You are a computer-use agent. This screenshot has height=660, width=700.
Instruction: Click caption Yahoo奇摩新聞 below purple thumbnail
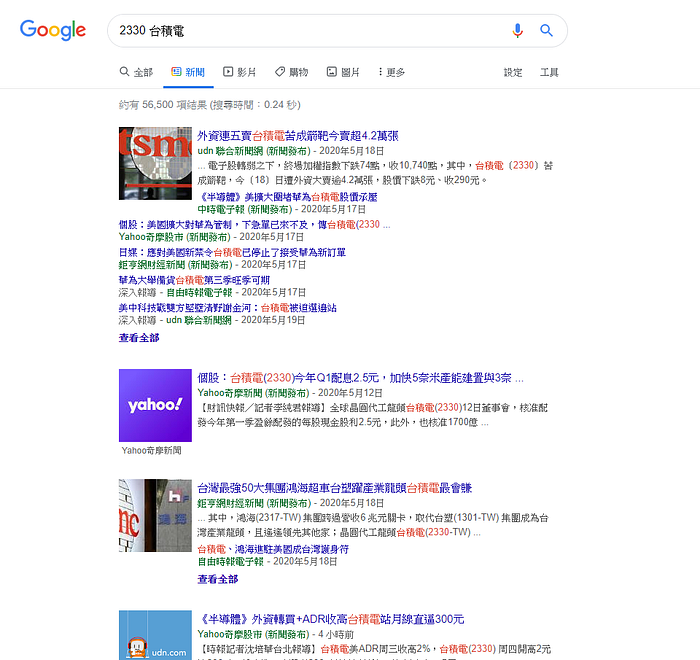pyautogui.click(x=151, y=451)
